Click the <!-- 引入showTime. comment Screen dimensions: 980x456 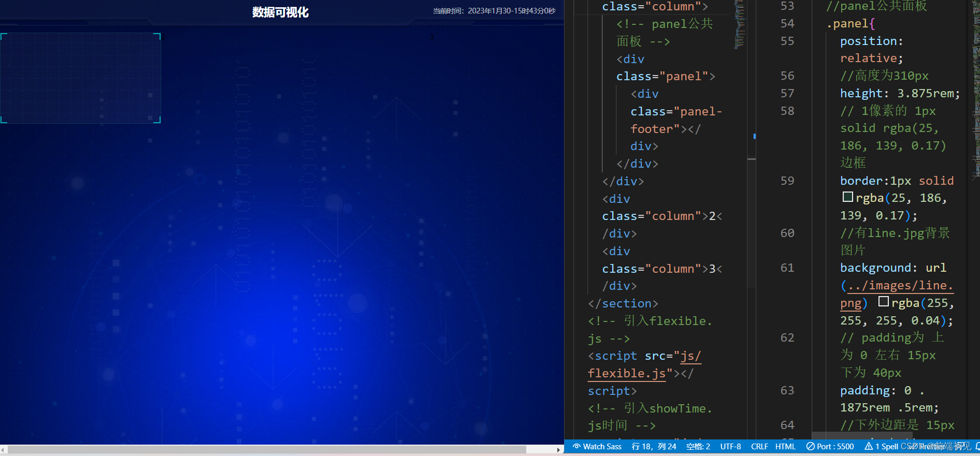[x=650, y=408]
